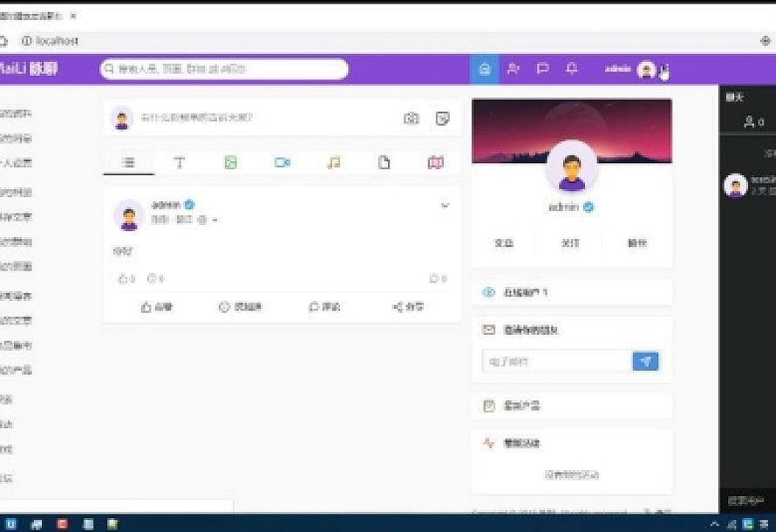This screenshot has height=532, width=776.
Task: Click the camera icon in post composer
Action: click(412, 119)
